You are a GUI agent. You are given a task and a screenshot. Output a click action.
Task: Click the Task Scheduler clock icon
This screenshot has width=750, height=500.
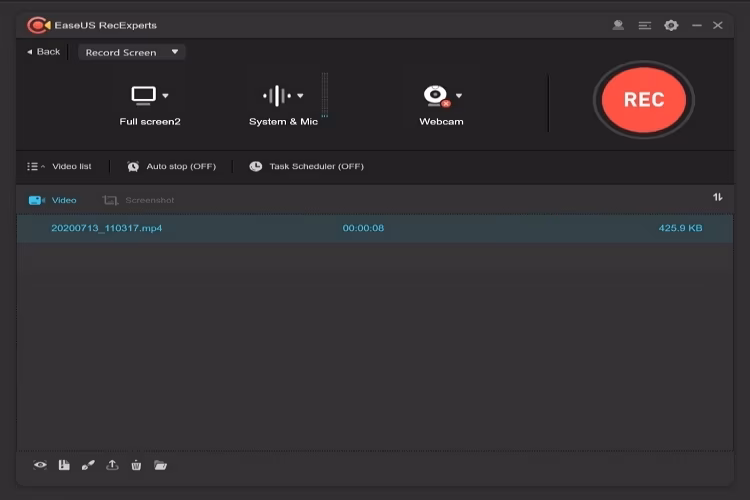click(256, 166)
